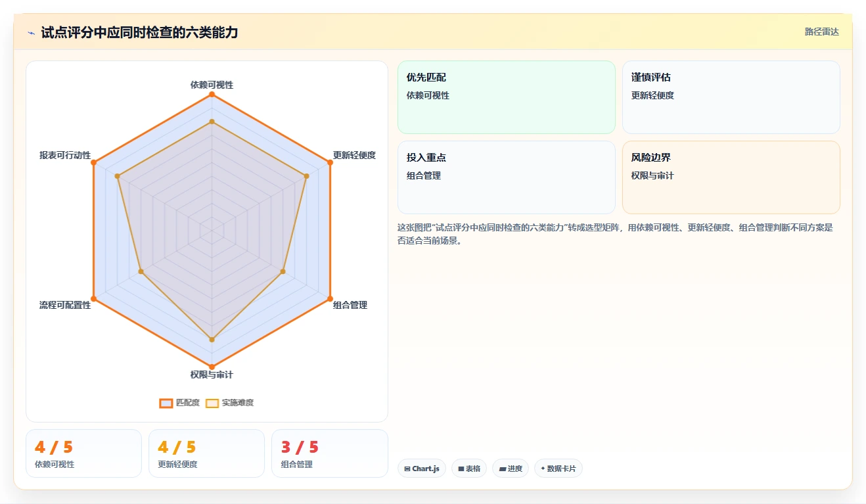
Task: Select the 数据卡片 tag chip
Action: (558, 469)
